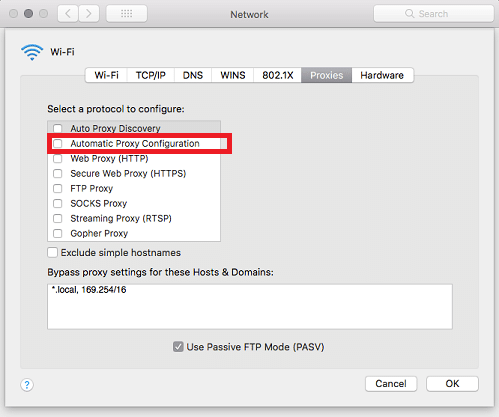Enable Streaming Proxy (RTSP)
499x417 pixels.
58,218
